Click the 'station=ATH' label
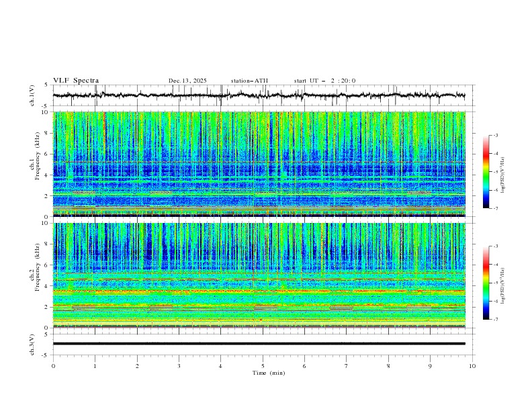 pos(249,81)
